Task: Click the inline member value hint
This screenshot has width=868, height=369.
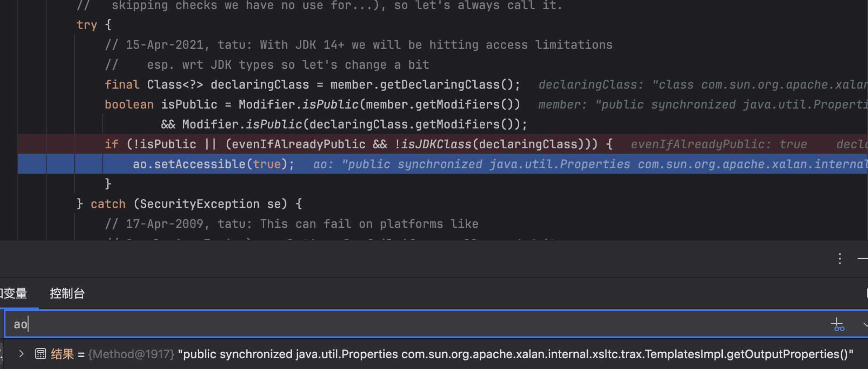Action: [x=701, y=104]
